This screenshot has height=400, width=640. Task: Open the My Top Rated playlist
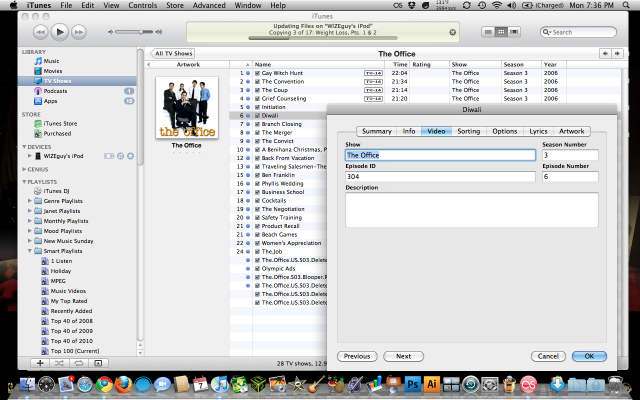tap(69, 301)
